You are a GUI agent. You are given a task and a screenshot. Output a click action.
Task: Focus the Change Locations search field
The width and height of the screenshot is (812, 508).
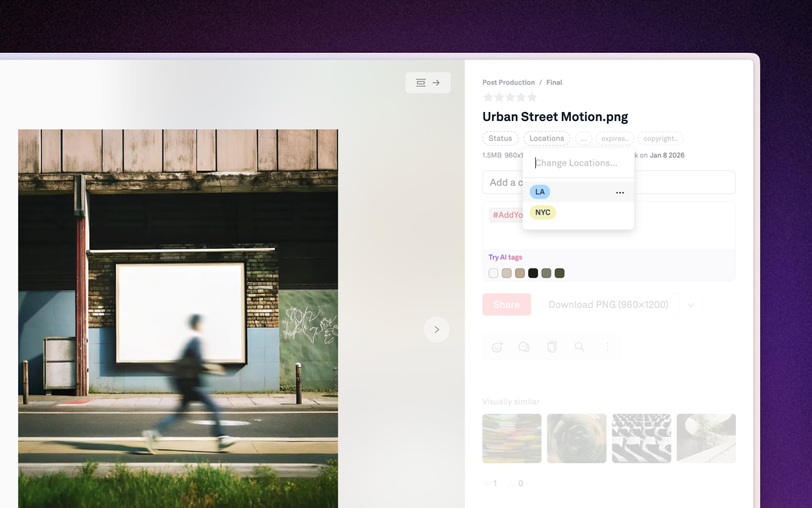click(577, 163)
